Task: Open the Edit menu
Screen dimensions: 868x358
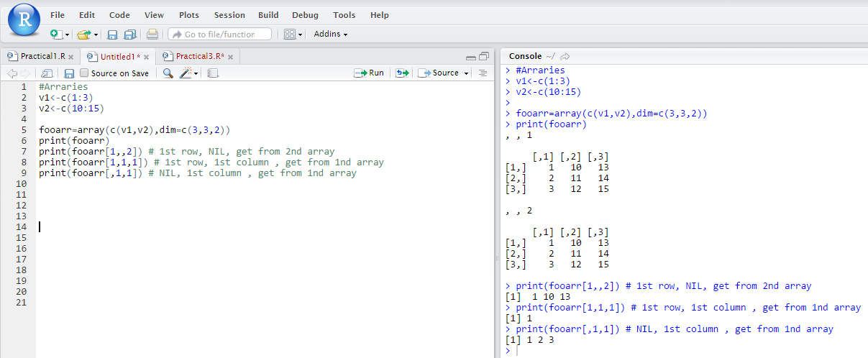Action: tap(87, 15)
